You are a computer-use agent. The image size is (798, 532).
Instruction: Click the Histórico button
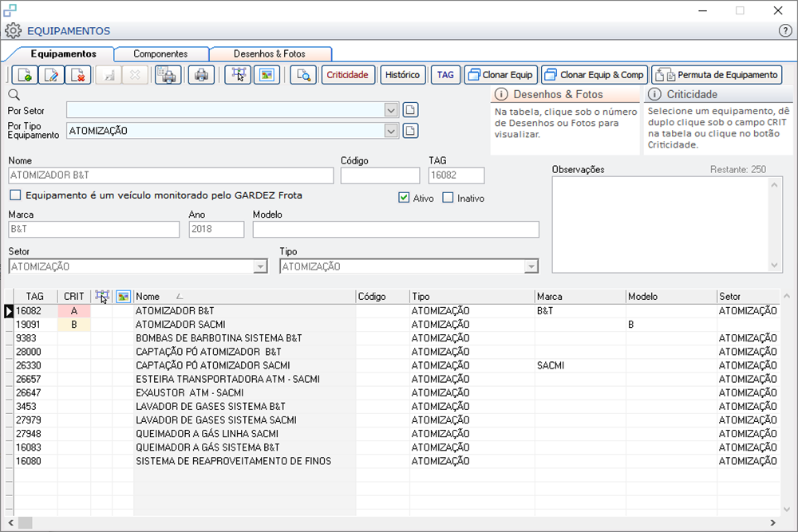pos(402,75)
